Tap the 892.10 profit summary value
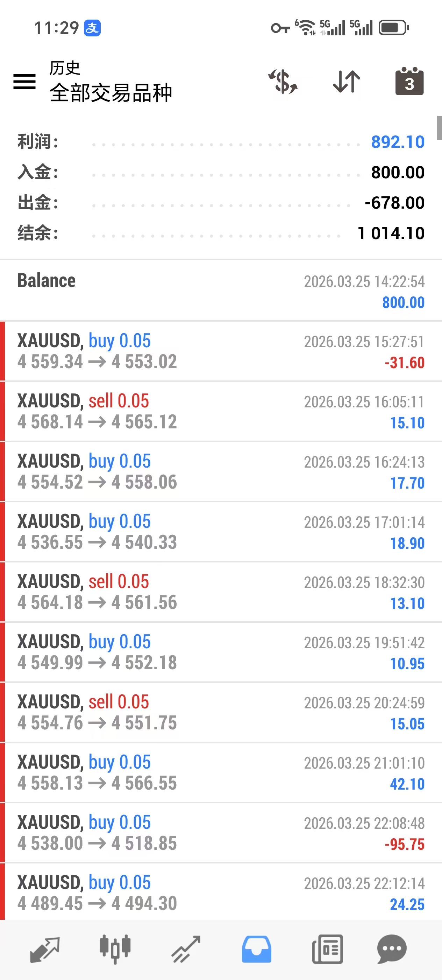The image size is (442, 980). (x=398, y=142)
